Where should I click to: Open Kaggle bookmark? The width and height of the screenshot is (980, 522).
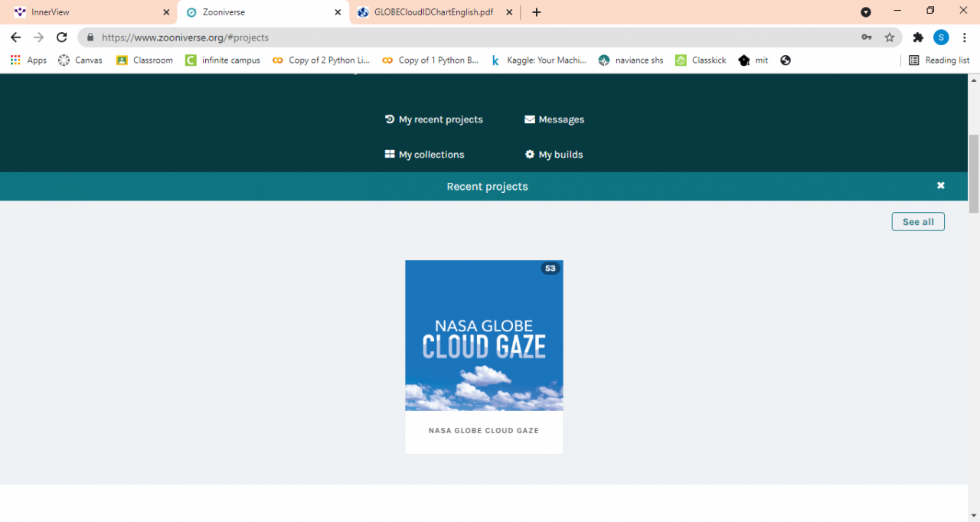539,60
